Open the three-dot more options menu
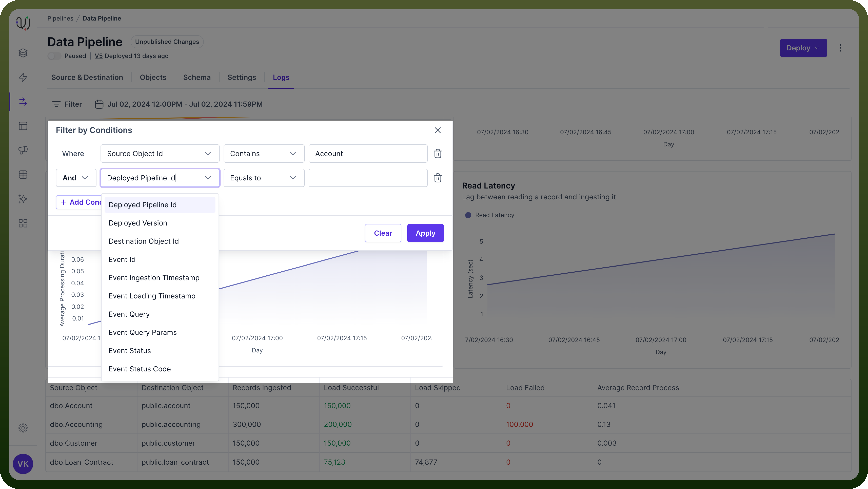Screen dimensions: 868x489 tap(840, 48)
